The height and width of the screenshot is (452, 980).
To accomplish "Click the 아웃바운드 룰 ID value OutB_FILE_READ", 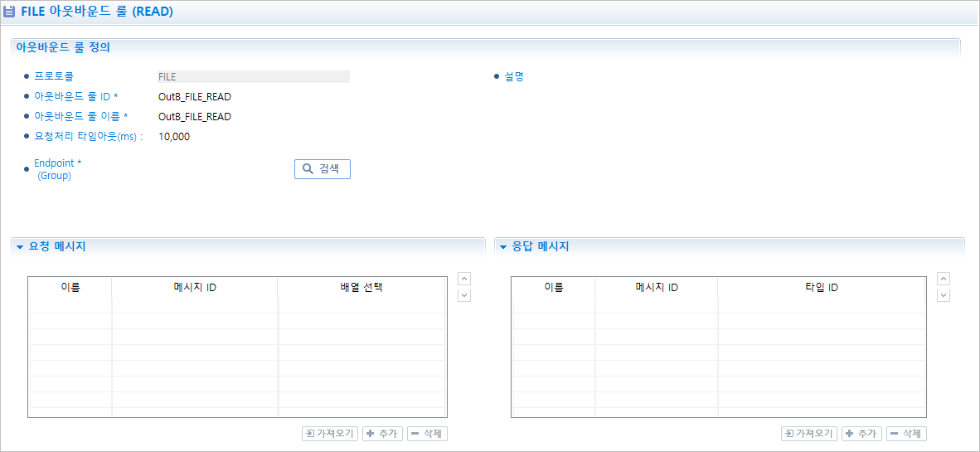I will (x=195, y=96).
